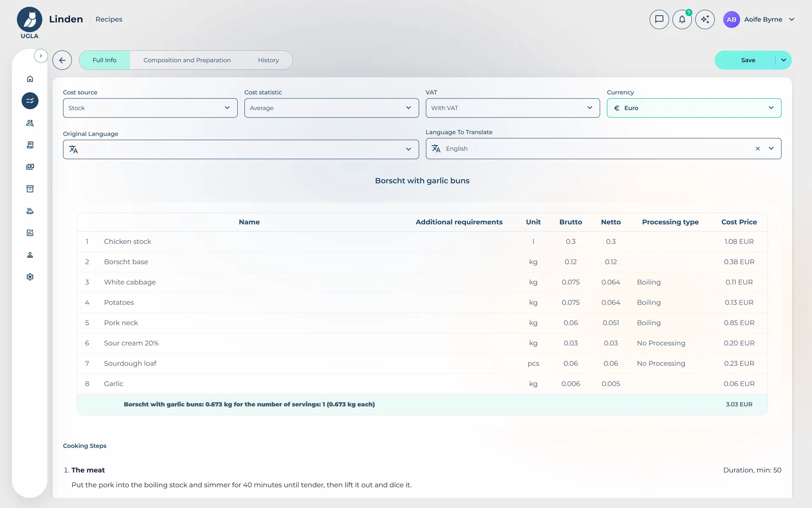Select the Chicken stock row name

point(127,241)
